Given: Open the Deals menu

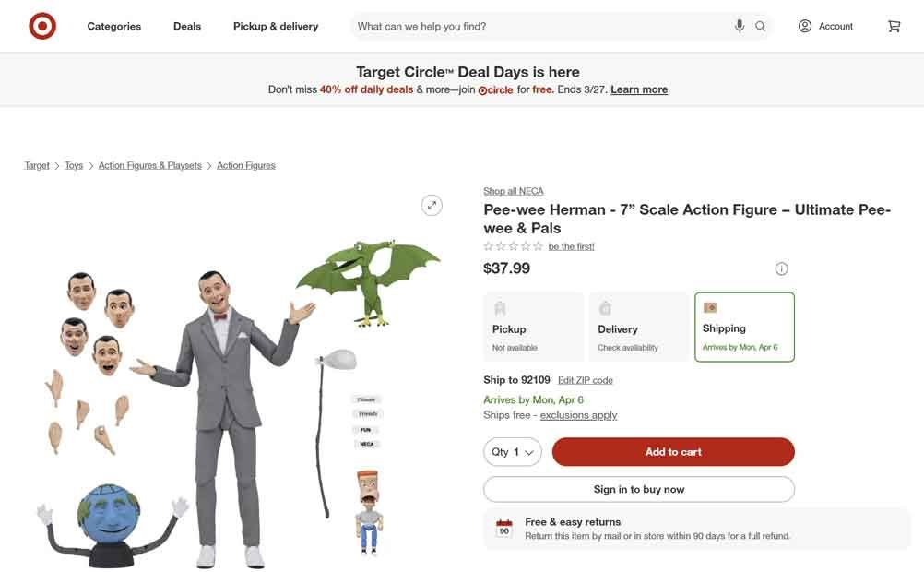Looking at the screenshot, I should coord(187,26).
